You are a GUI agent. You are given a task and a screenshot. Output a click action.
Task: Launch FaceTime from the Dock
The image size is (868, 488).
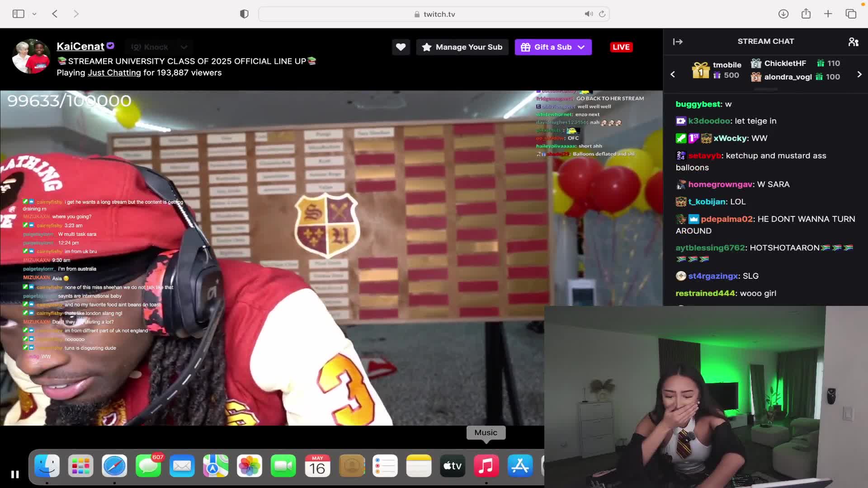click(283, 466)
